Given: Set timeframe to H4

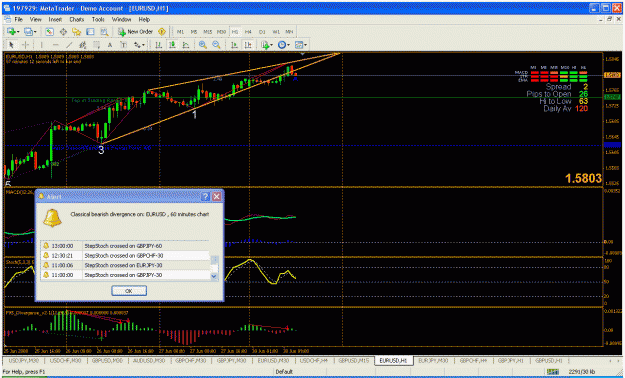Looking at the screenshot, I should coord(248,32).
